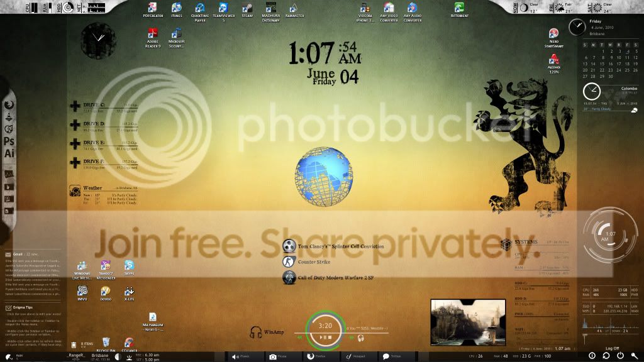Click the landscape picture thumbnail
Viewport: 644px width, 362px height.
point(468,322)
